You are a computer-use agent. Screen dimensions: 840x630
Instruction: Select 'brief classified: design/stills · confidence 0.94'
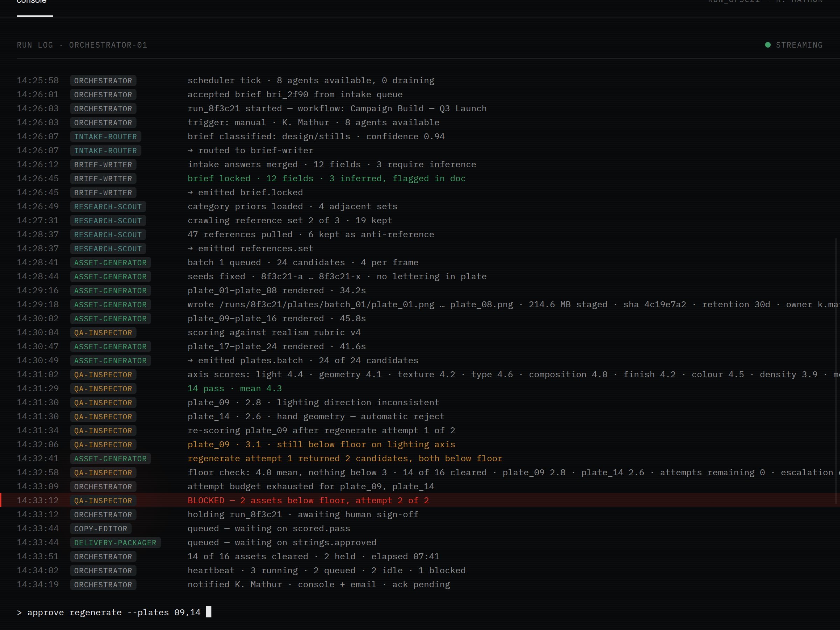point(316,137)
